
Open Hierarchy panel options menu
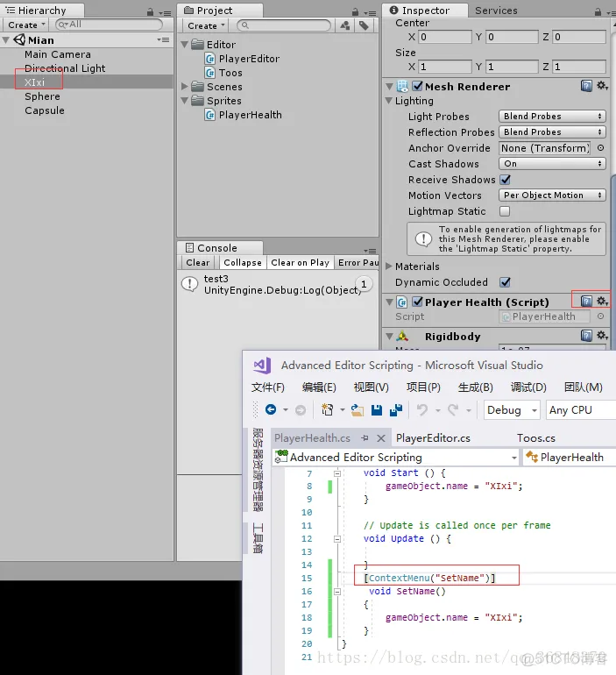pyautogui.click(x=165, y=13)
